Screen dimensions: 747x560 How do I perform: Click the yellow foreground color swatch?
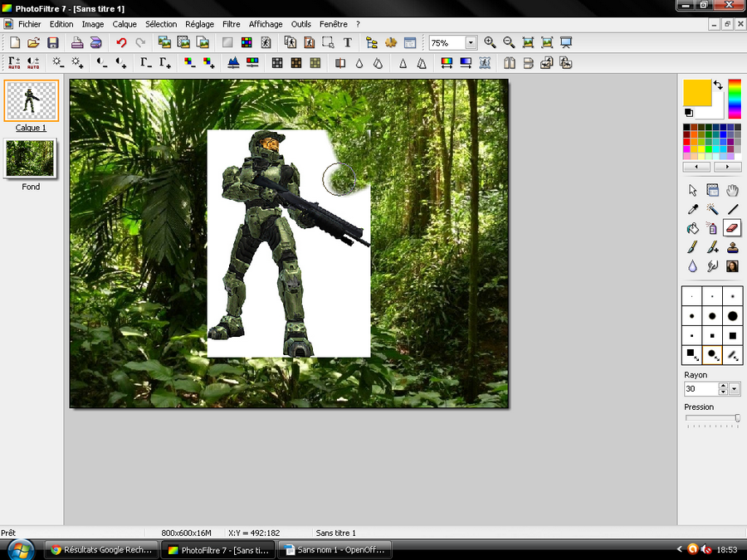tap(697, 92)
